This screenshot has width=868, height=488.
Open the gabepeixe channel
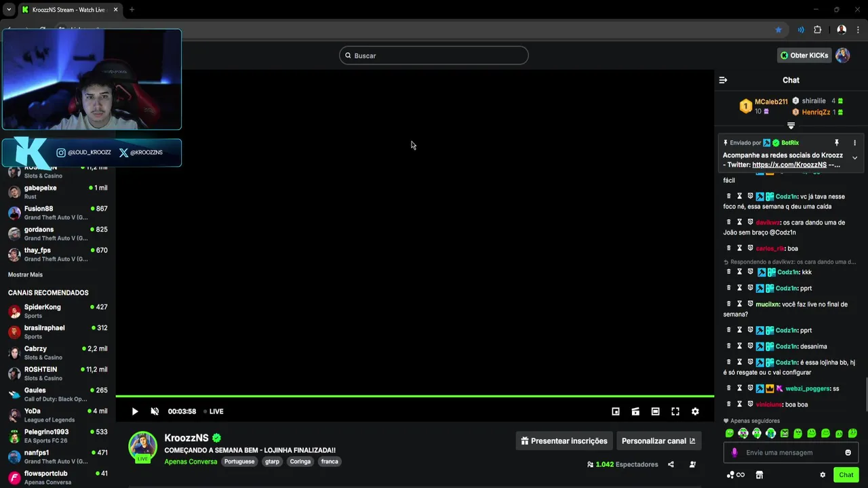(58, 192)
